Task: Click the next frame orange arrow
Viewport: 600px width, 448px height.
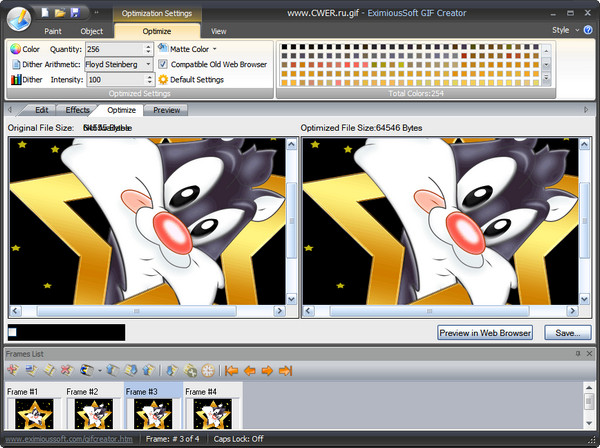Action: point(267,371)
